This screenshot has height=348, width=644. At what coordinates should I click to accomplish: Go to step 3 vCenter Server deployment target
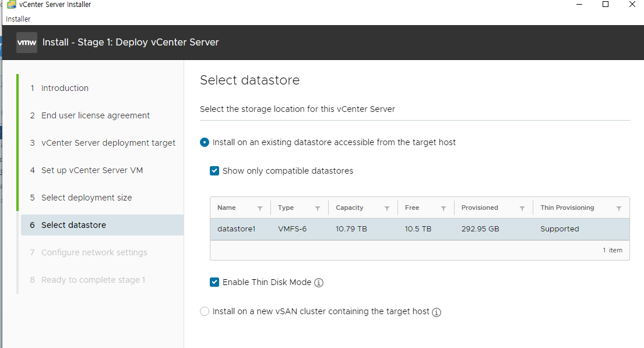(108, 143)
